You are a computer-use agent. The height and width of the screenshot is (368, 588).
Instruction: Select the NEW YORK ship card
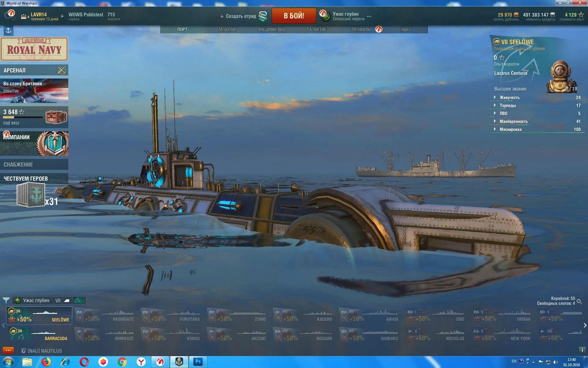[503, 334]
